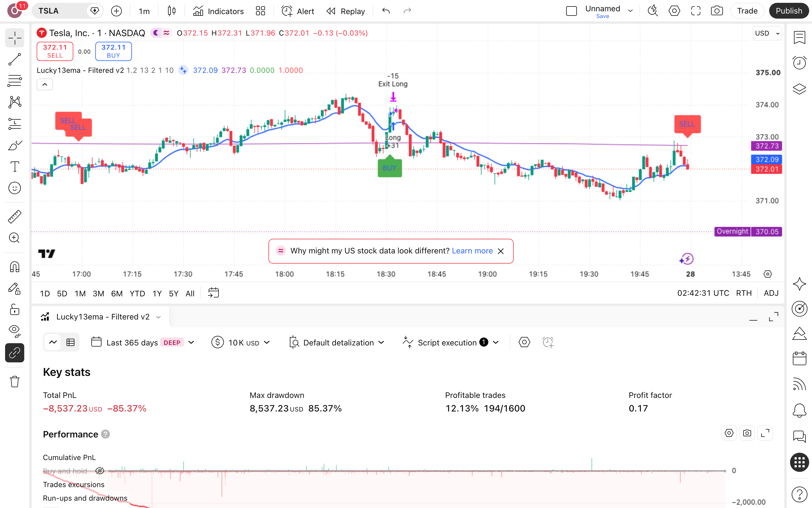Open the emoji icons tool
The height and width of the screenshot is (508, 812).
(14, 188)
